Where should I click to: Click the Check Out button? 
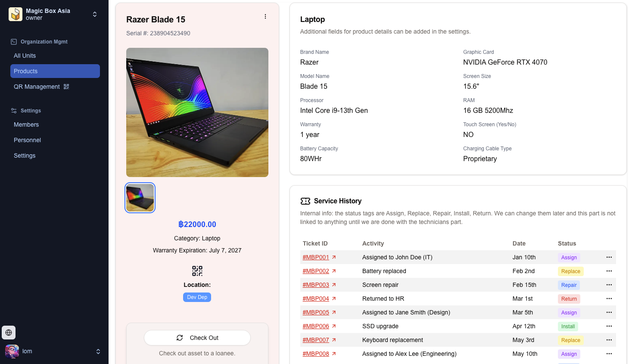[x=197, y=338]
